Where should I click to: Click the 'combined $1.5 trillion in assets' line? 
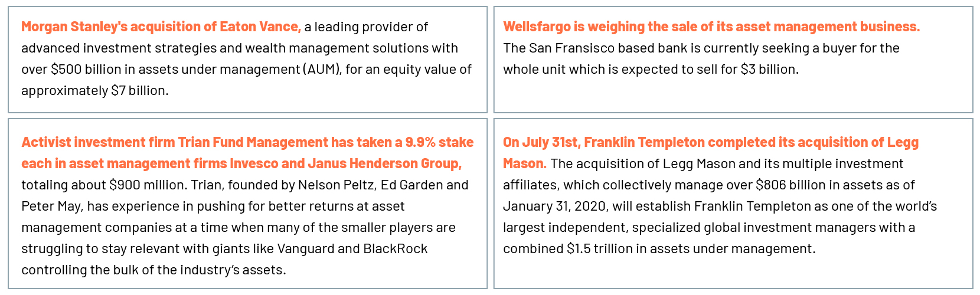pyautogui.click(x=659, y=248)
